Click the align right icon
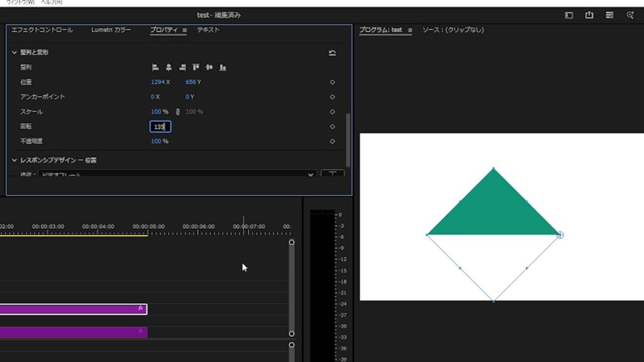This screenshot has width=644, height=362. click(x=182, y=67)
